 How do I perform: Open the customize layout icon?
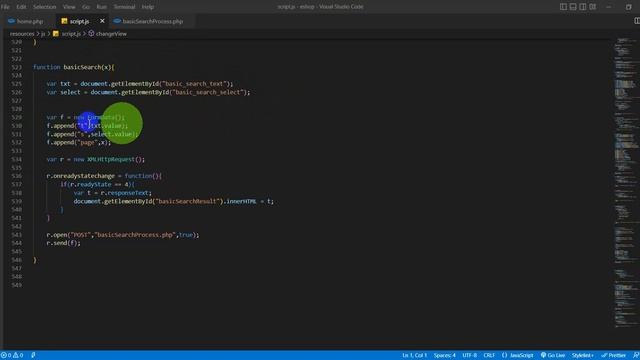point(593,7)
